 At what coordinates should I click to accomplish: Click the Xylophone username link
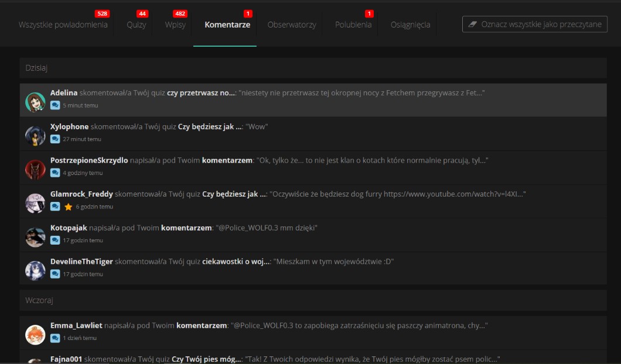[69, 126]
